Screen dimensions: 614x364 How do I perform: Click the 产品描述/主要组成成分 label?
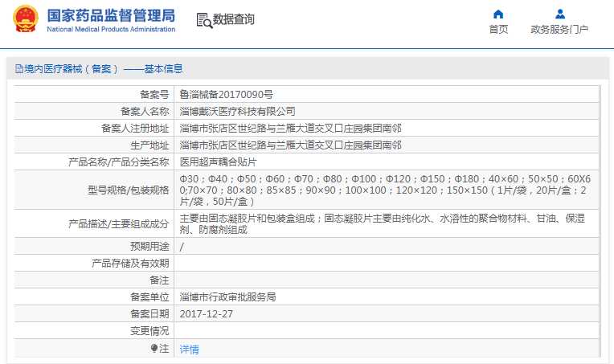tap(119, 223)
